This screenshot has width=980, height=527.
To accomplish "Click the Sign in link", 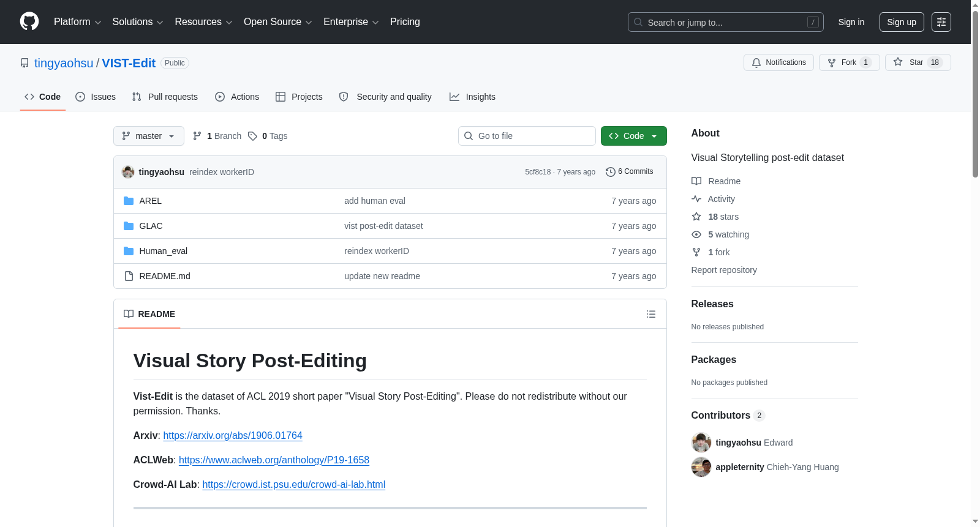I will pyautogui.click(x=851, y=22).
